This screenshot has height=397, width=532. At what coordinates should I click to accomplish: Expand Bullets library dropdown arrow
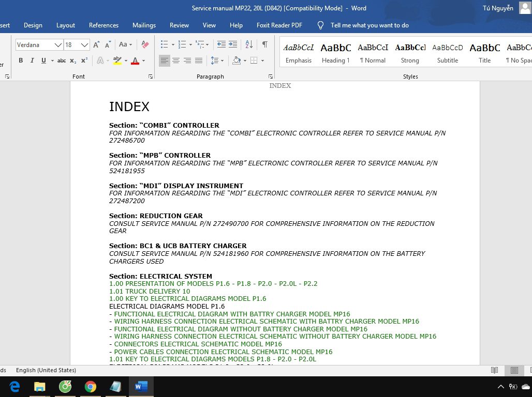(173, 44)
